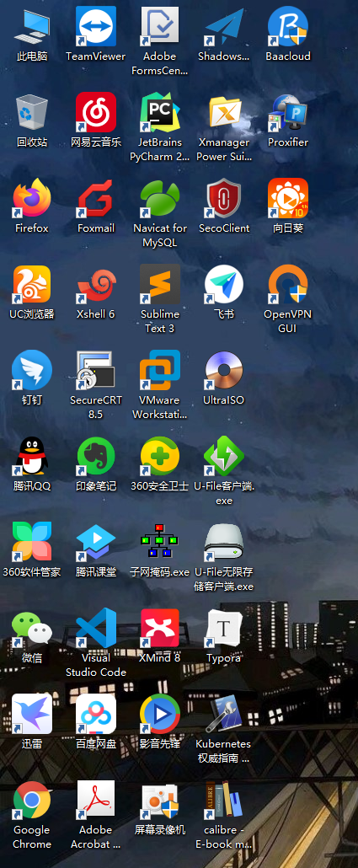Screen dimensions: 358x868
Task: Click the 百度网盘 icon
Action: [x=96, y=714]
